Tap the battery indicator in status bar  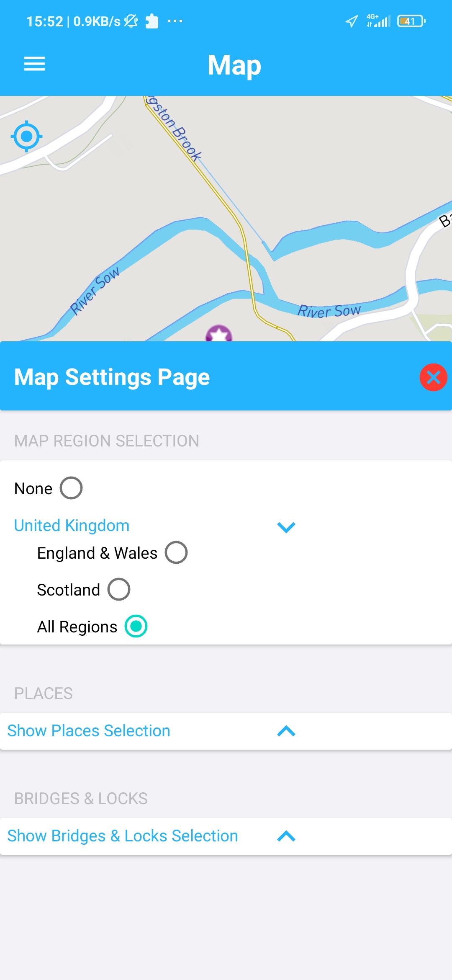pos(411,21)
